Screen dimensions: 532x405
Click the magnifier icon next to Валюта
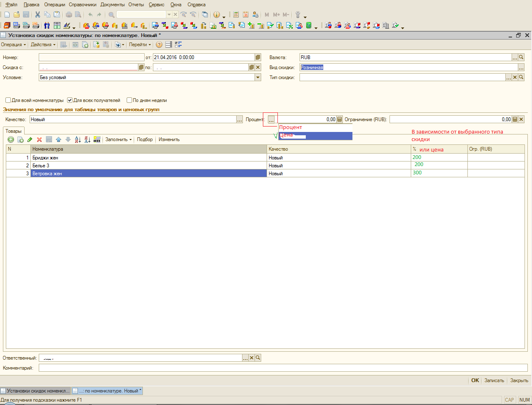tap(521, 57)
